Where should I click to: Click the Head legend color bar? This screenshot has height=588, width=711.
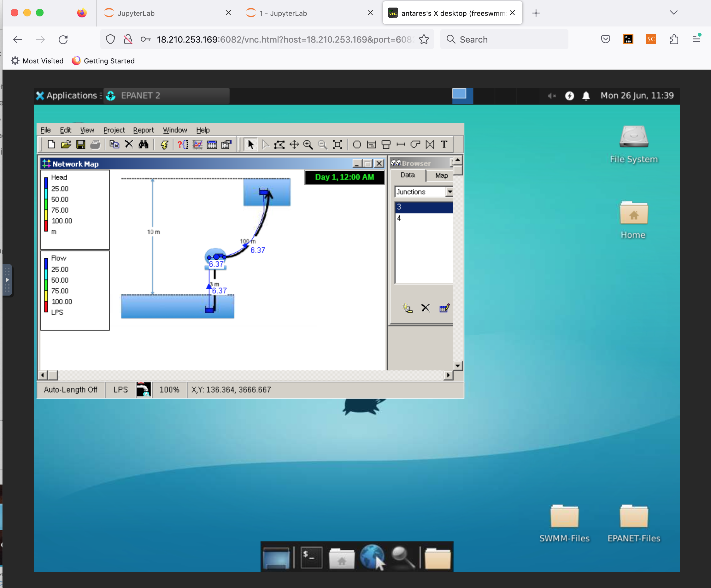click(x=46, y=204)
